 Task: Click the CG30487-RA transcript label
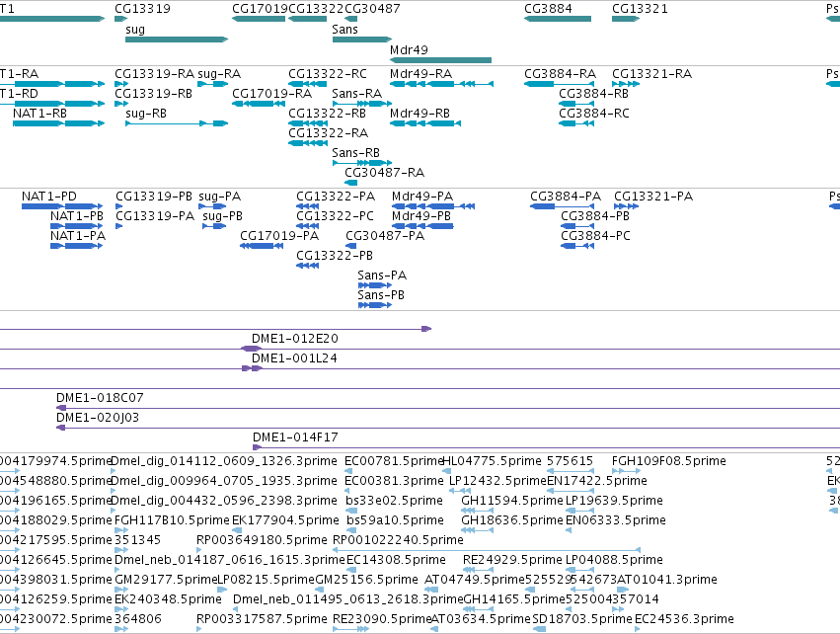[x=385, y=173]
